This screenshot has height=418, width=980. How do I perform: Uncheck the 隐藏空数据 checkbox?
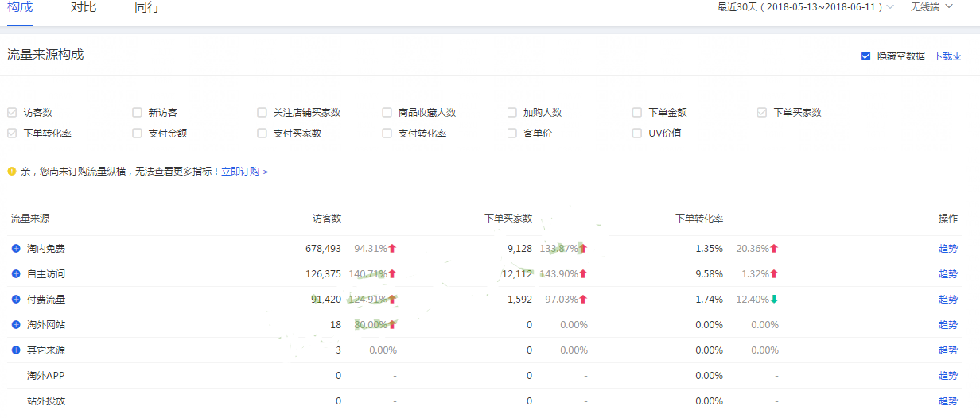(865, 56)
